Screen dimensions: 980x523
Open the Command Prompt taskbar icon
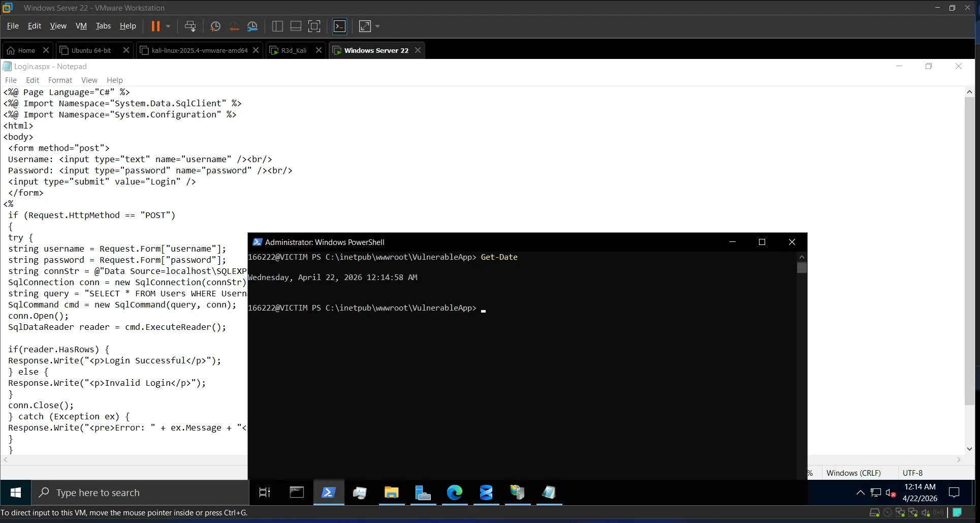297,493
